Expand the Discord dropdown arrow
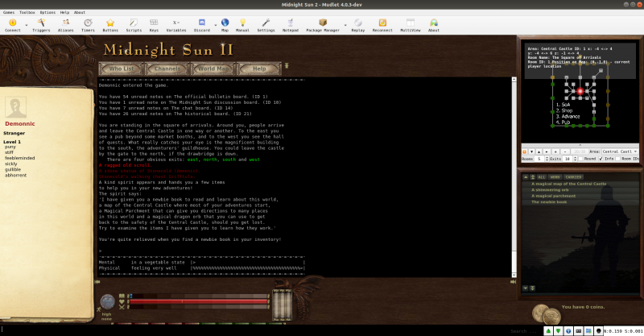 tap(215, 26)
